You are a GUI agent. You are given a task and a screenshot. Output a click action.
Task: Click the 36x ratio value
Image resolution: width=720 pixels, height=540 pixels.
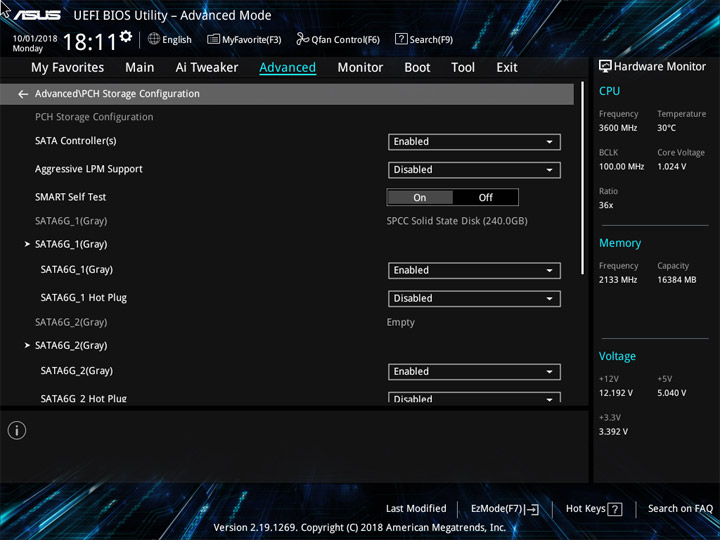pos(606,205)
